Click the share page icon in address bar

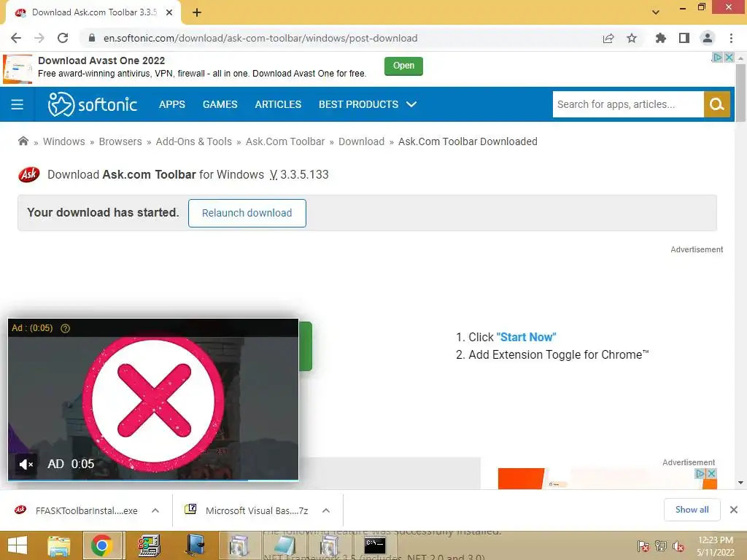tap(608, 38)
